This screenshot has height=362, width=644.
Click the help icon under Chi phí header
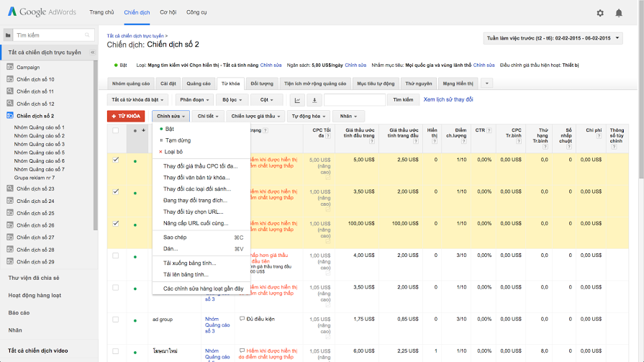coord(599,136)
